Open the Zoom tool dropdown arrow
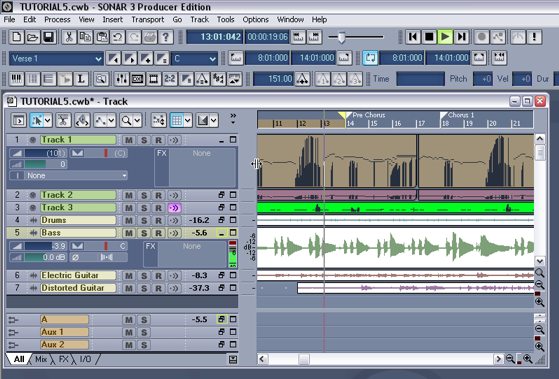Image resolution: width=559 pixels, height=379 pixels. pos(137,121)
